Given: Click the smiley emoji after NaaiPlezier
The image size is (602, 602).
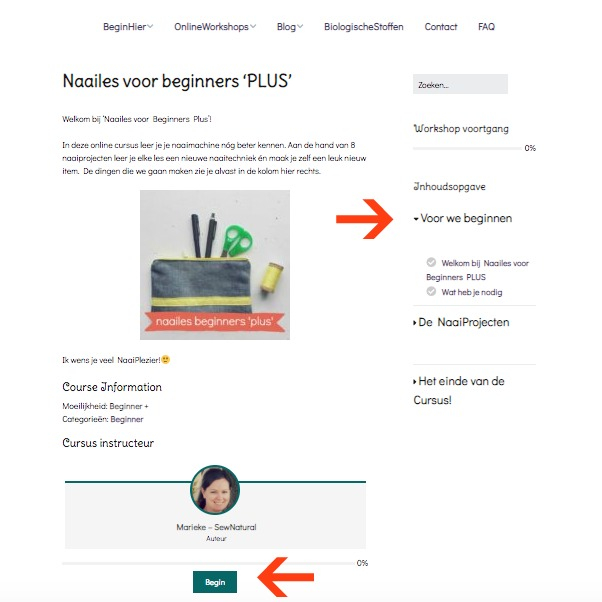Looking at the screenshot, I should pyautogui.click(x=165, y=360).
